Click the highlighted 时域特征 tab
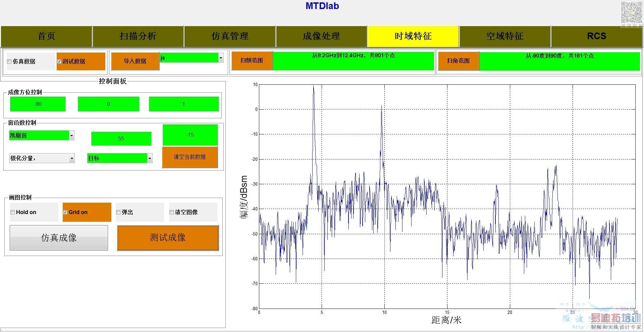 [x=413, y=36]
